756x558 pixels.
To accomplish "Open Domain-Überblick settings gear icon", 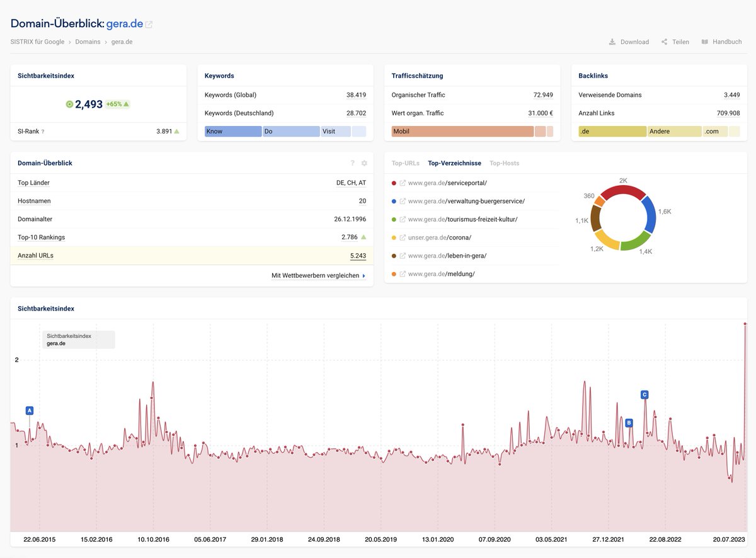I will coord(364,163).
